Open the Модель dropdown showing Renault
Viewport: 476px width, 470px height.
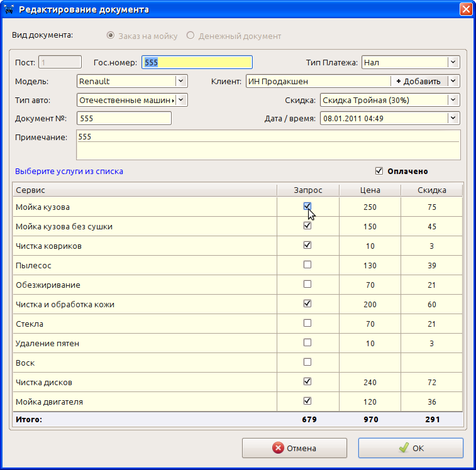pyautogui.click(x=180, y=81)
